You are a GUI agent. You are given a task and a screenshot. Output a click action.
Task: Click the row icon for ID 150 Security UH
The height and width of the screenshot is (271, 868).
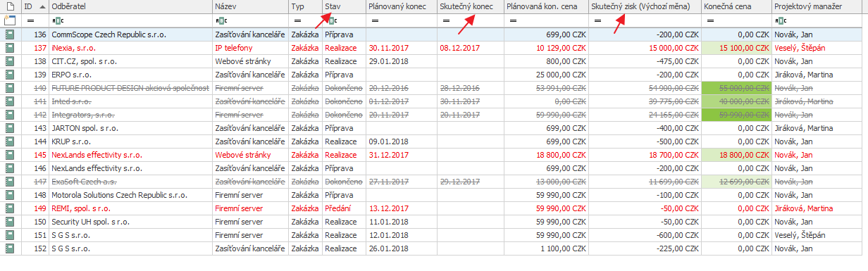[x=10, y=222]
